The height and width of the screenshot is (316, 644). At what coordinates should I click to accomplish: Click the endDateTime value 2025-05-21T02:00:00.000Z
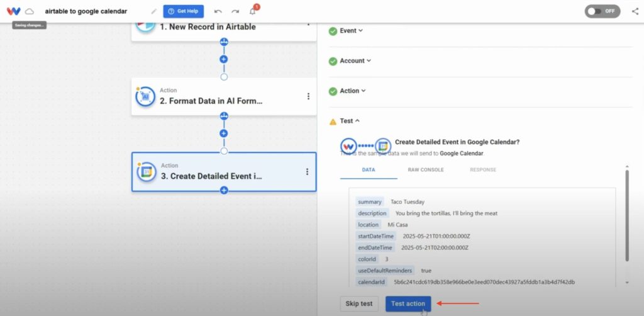435,248
